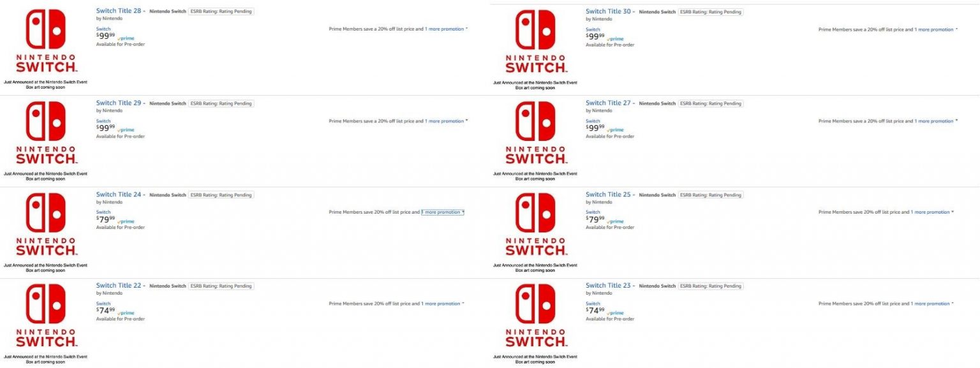Open the Switch Title 30 product link
The width and height of the screenshot is (980, 368).
[x=608, y=11]
